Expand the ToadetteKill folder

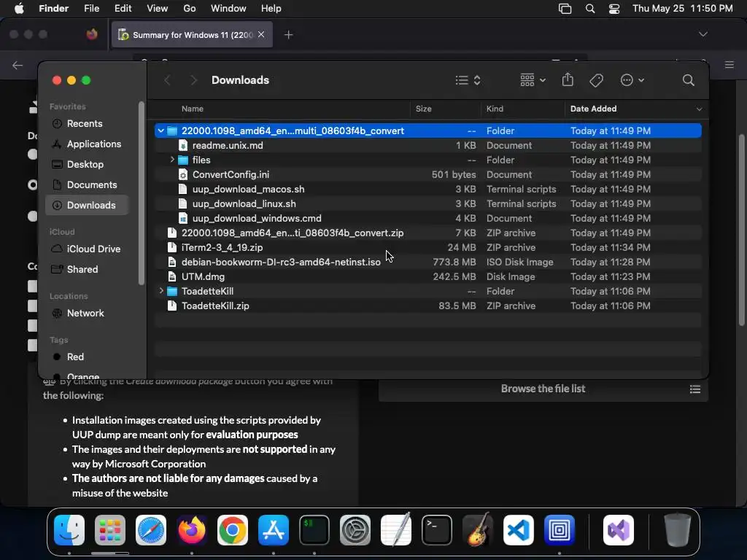(161, 291)
